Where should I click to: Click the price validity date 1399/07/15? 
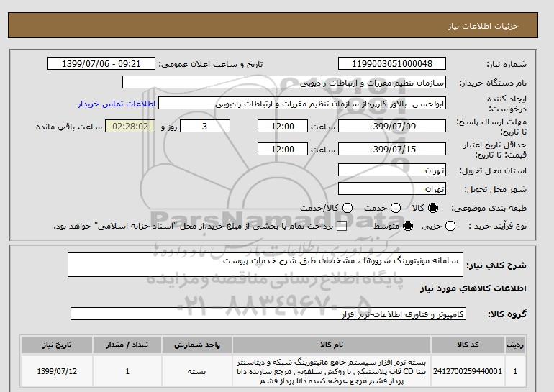[x=392, y=149]
